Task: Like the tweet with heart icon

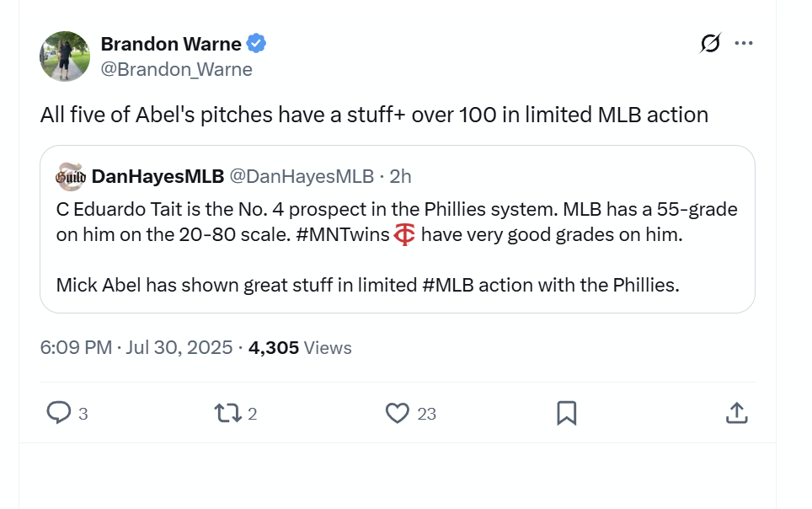Action: [397, 413]
